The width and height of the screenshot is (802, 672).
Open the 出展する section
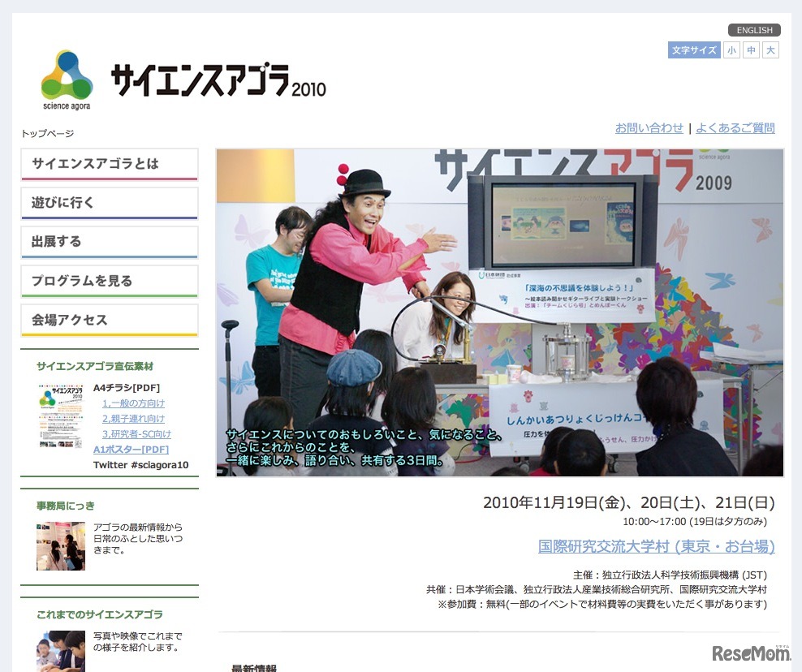coord(110,241)
